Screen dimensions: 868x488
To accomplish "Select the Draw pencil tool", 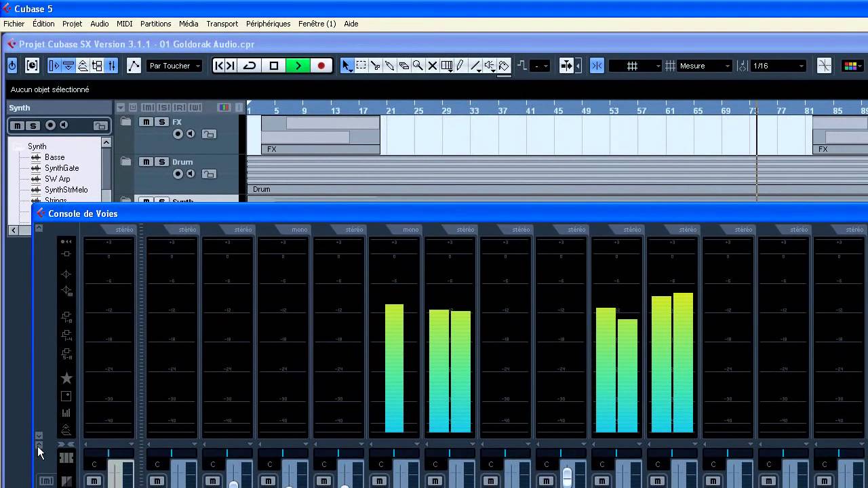I will [x=460, y=66].
